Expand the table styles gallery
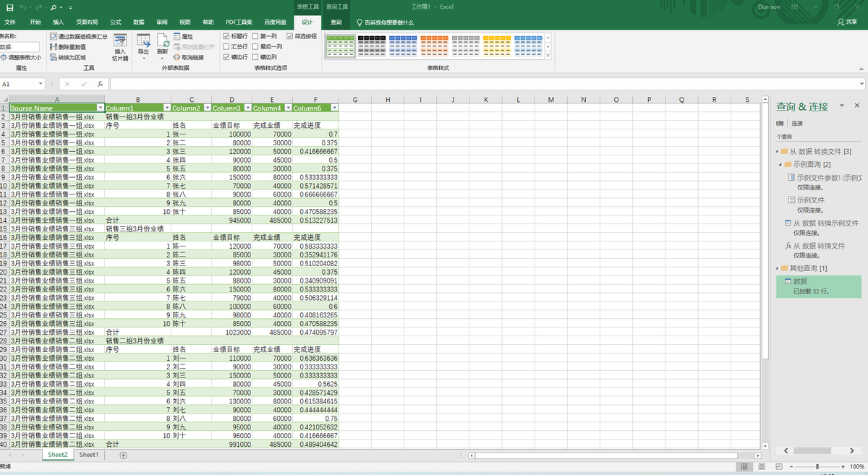This screenshot has width=868, height=475. [548, 56]
